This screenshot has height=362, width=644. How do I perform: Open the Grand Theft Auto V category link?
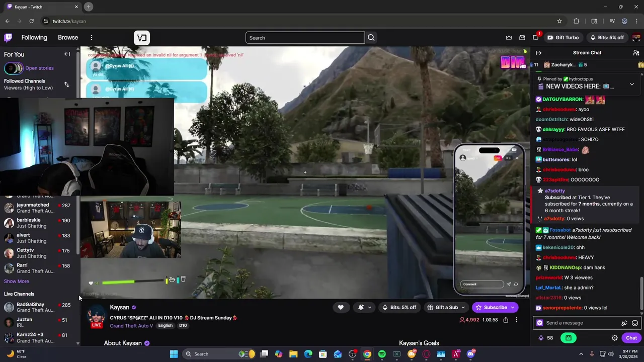tap(131, 326)
